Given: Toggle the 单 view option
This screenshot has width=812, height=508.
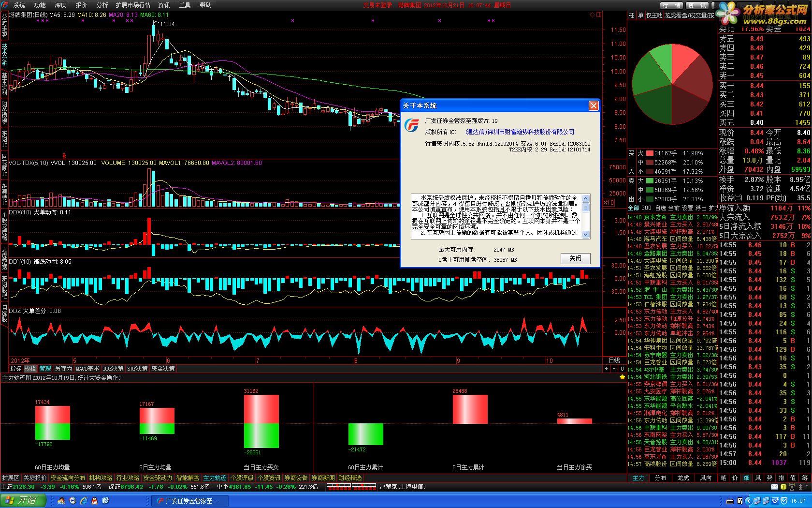Looking at the screenshot, I should point(640,15).
